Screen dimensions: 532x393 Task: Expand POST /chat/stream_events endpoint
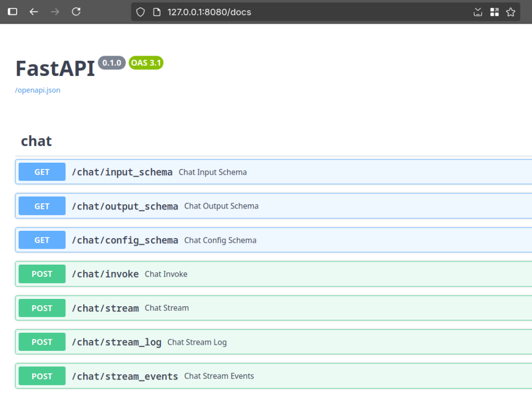point(273,376)
